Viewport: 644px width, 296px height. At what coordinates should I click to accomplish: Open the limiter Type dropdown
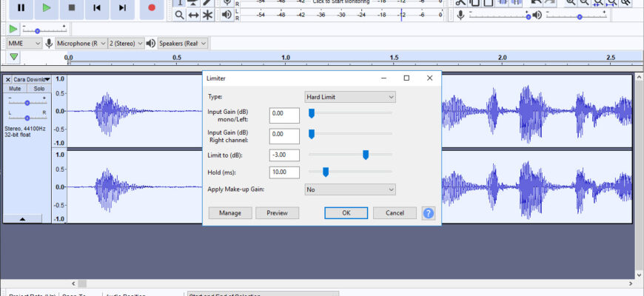350,96
